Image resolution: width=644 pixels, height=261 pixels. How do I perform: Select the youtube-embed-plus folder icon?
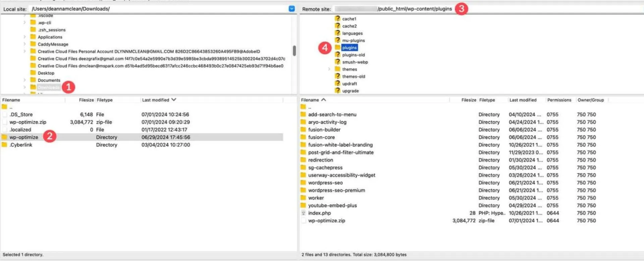(x=303, y=205)
